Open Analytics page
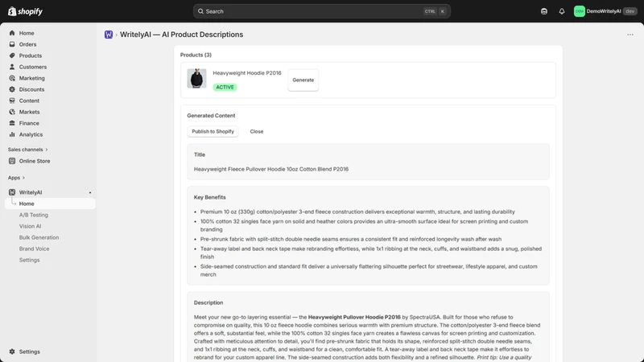Screen dimensions: 644x362 tap(31, 134)
